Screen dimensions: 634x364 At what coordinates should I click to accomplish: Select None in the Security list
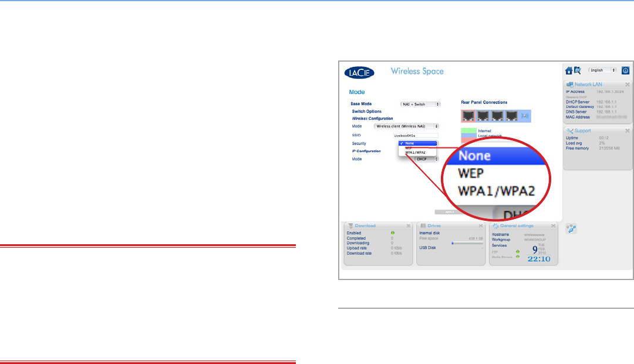418,143
